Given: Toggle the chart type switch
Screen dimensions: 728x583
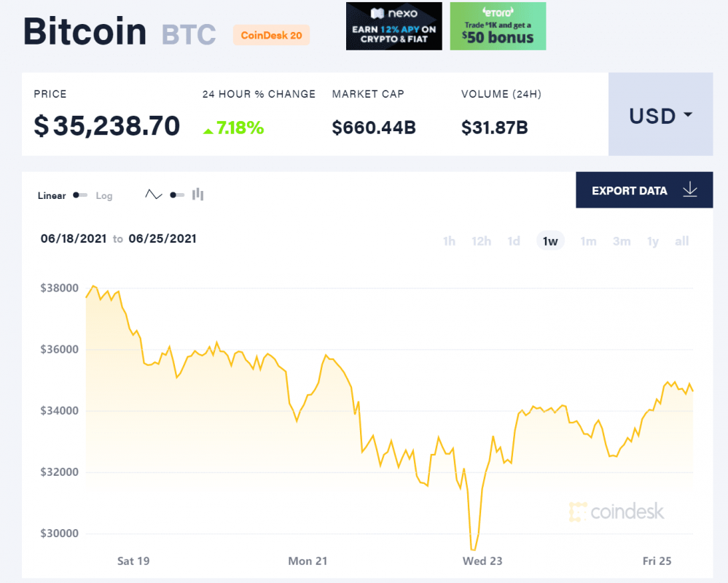Looking at the screenshot, I should [173, 195].
